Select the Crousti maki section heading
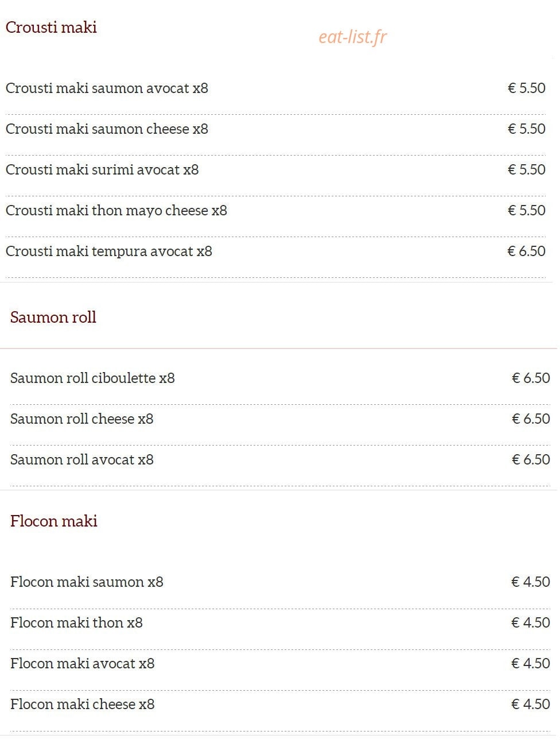560x747 pixels. point(51,27)
